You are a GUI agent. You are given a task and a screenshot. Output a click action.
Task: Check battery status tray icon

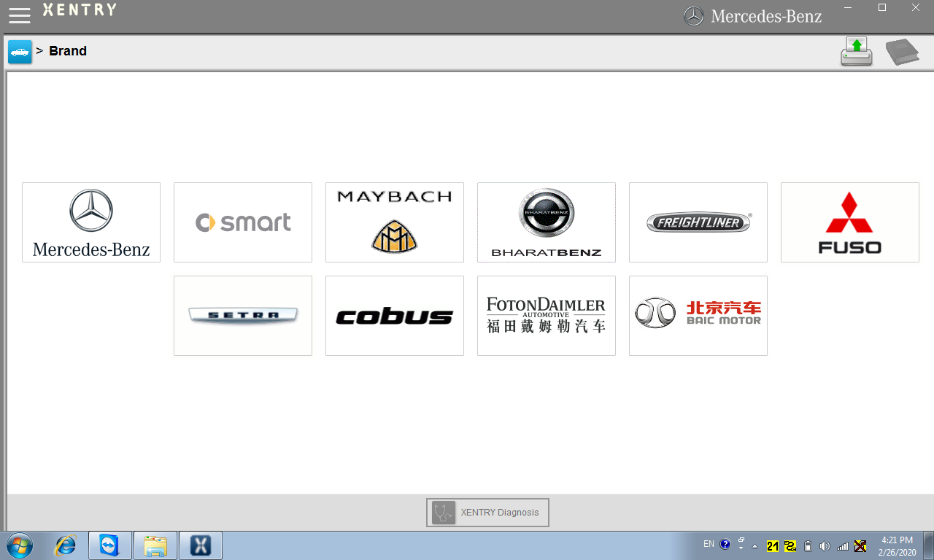[x=808, y=546]
